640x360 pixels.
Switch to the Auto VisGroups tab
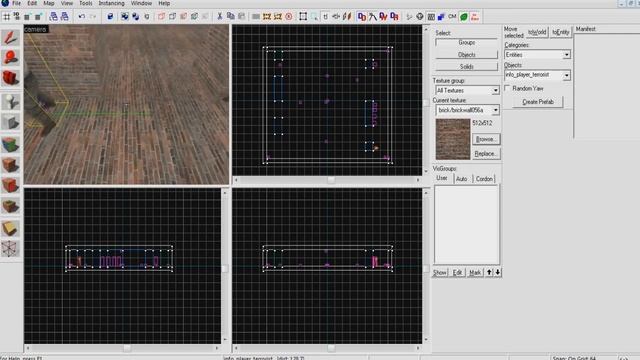click(462, 179)
